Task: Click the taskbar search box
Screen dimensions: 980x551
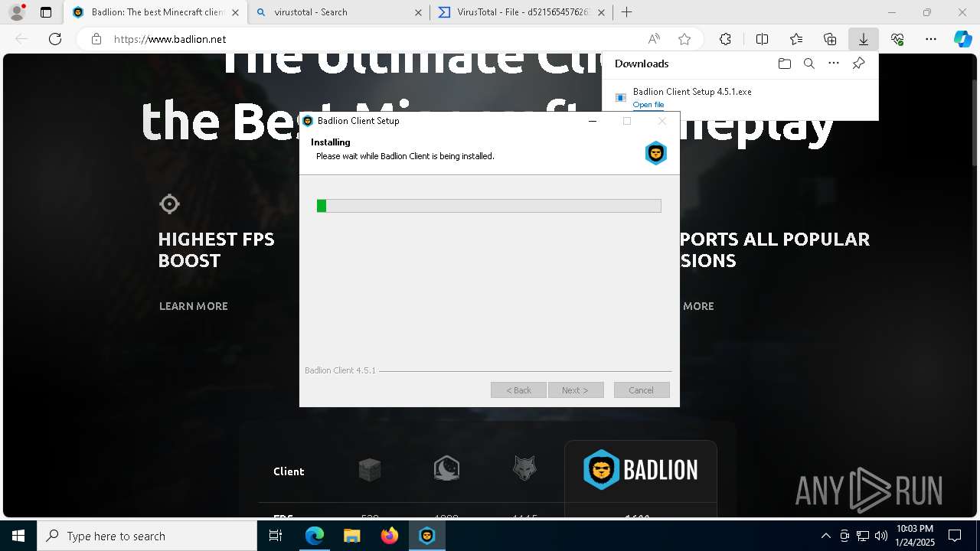Action: 147,536
